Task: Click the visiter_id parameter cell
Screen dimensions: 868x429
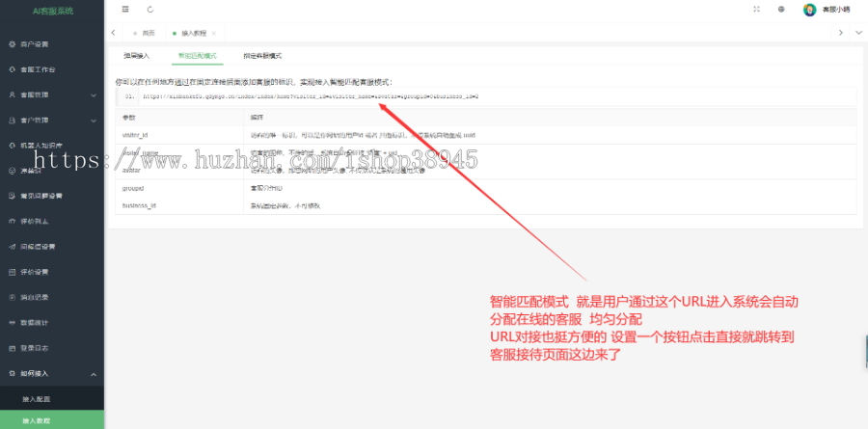Action: (x=179, y=135)
